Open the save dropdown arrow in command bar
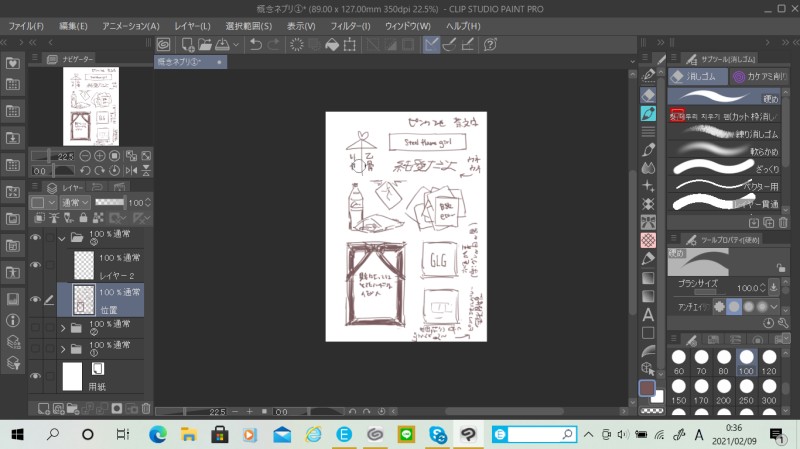Screen dimensions: 800x449 (x=236, y=45)
